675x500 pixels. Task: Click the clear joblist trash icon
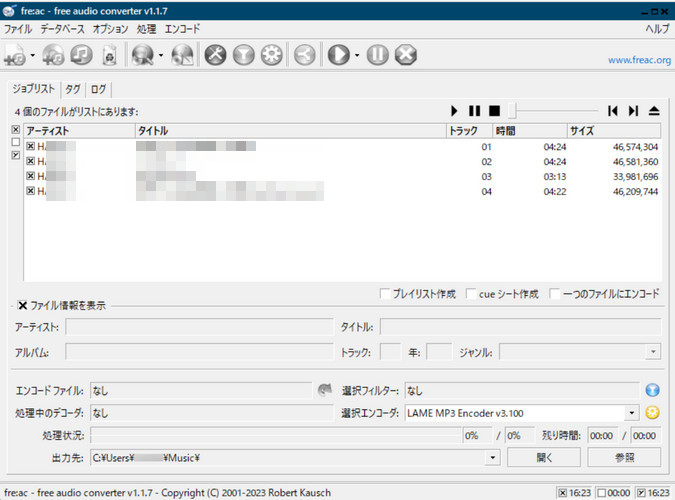(110, 55)
